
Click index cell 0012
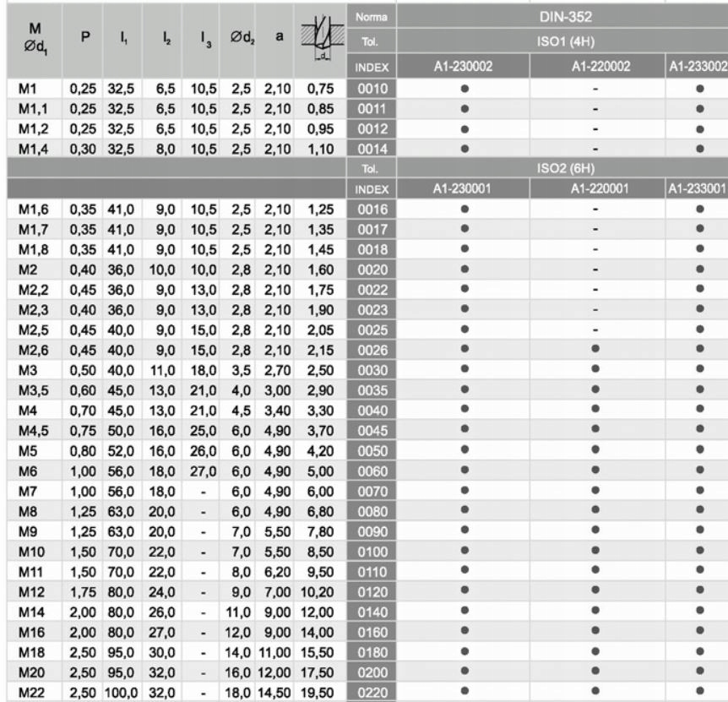pos(372,129)
